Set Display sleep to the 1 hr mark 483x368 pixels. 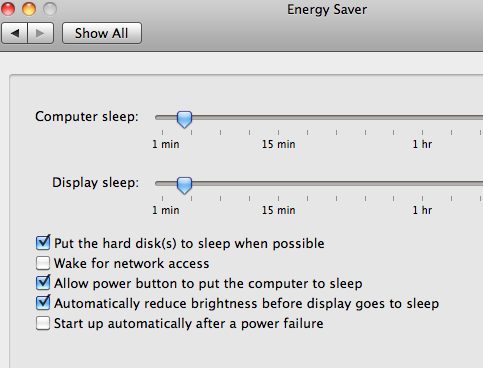(x=422, y=183)
